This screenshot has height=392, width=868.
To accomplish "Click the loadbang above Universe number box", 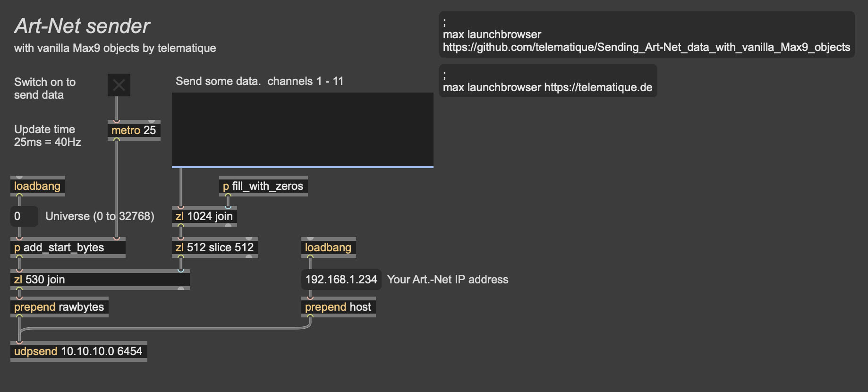I will [37, 186].
